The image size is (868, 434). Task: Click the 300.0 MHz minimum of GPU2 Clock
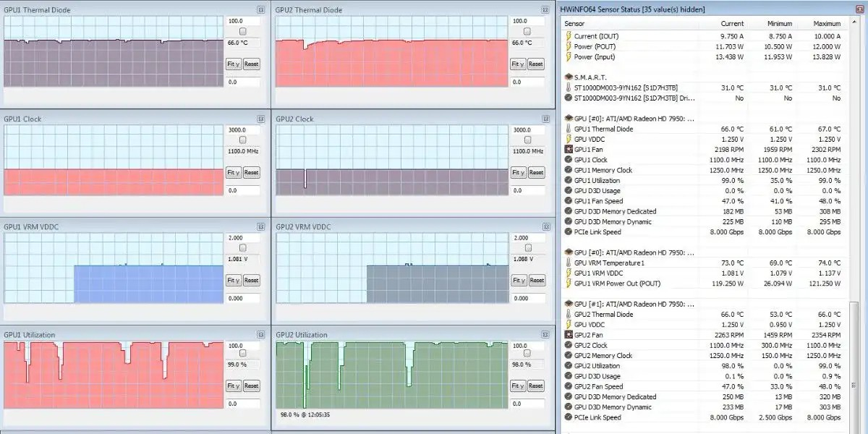click(775, 346)
